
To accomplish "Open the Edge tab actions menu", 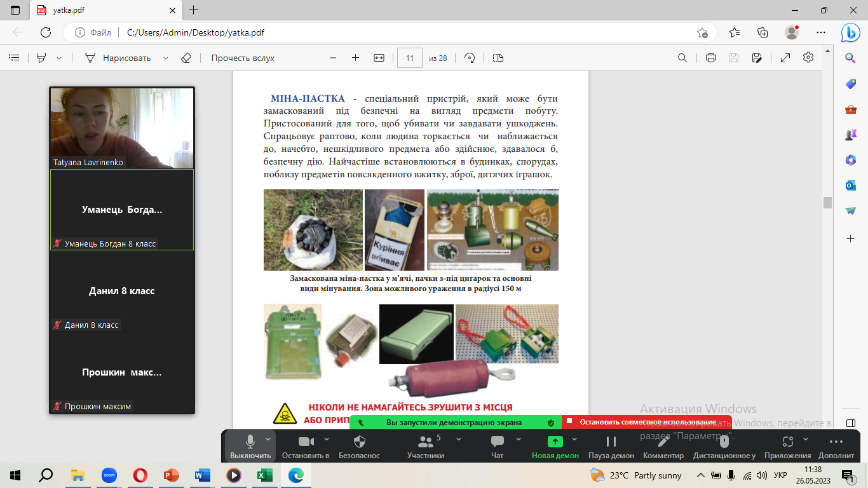I will (x=15, y=10).
